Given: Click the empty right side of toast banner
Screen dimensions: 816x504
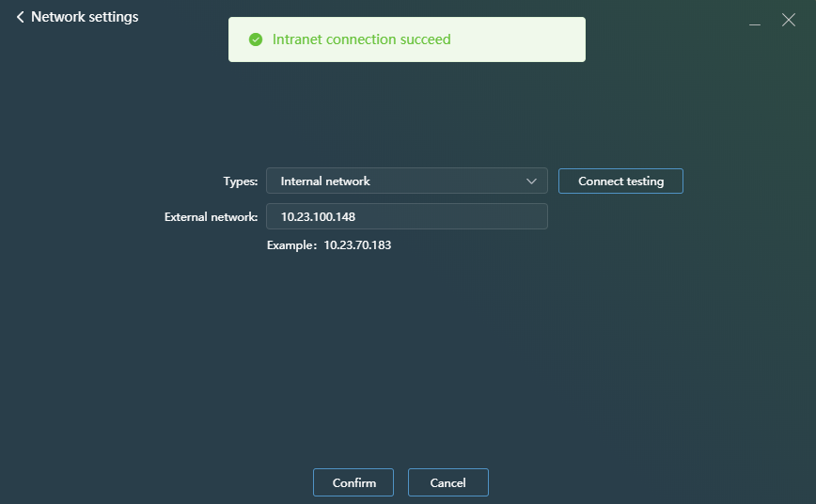Looking at the screenshot, I should point(526,39).
